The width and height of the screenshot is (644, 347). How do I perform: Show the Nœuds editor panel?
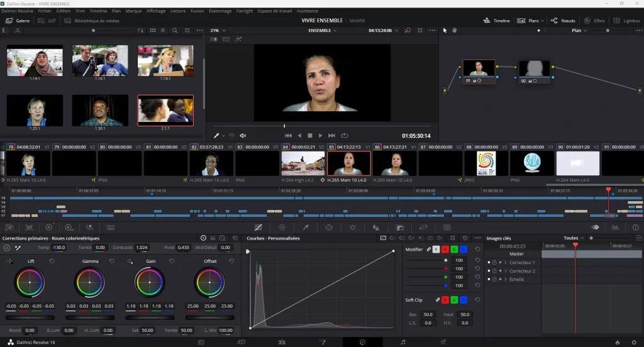click(563, 21)
